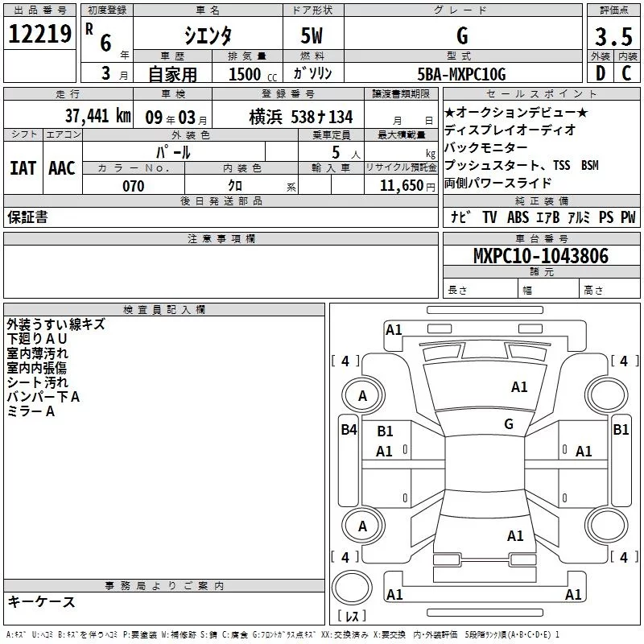Click the A1 mark on left front door
This screenshot has height=644, width=644.
pyautogui.click(x=384, y=452)
